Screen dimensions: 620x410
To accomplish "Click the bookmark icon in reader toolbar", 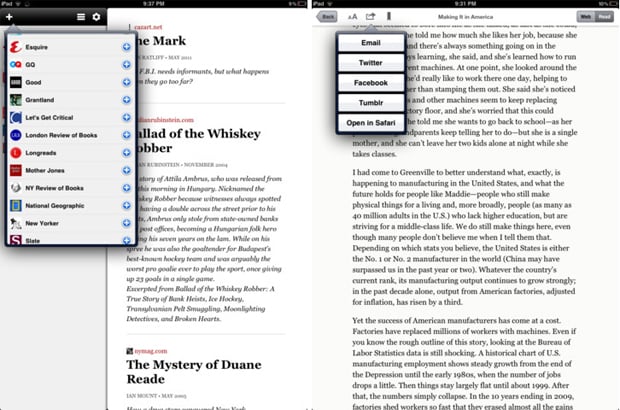I will click(389, 16).
